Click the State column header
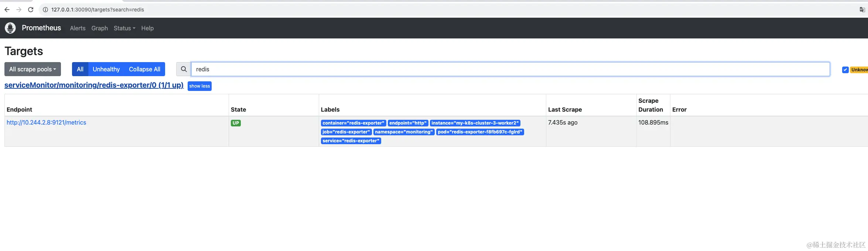868x251 pixels. (x=238, y=109)
